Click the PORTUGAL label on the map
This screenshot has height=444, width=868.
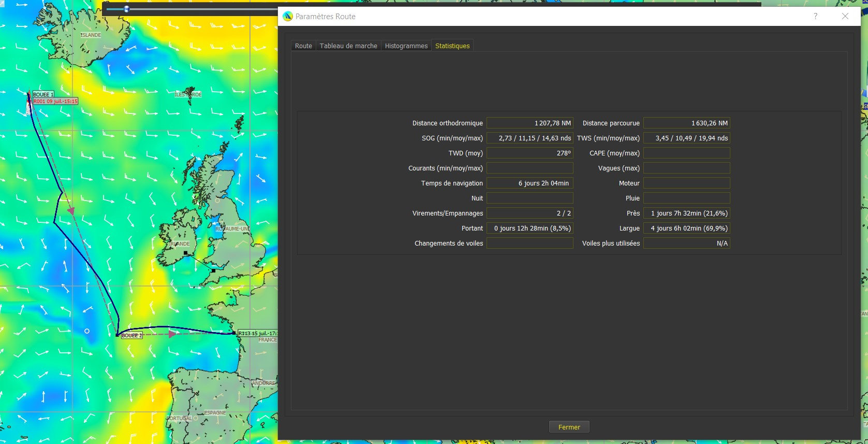coord(179,418)
